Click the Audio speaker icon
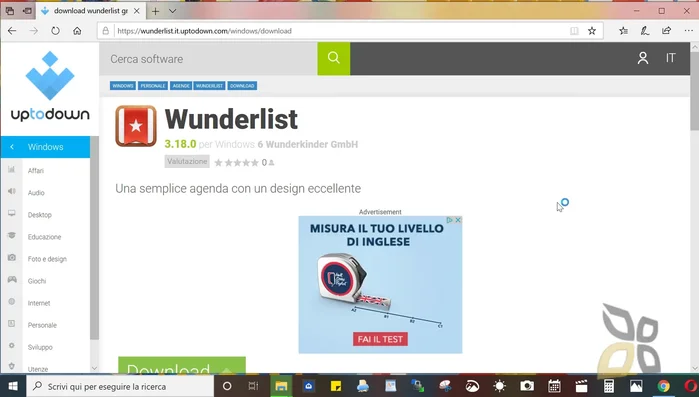699x397 pixels. coord(12,191)
